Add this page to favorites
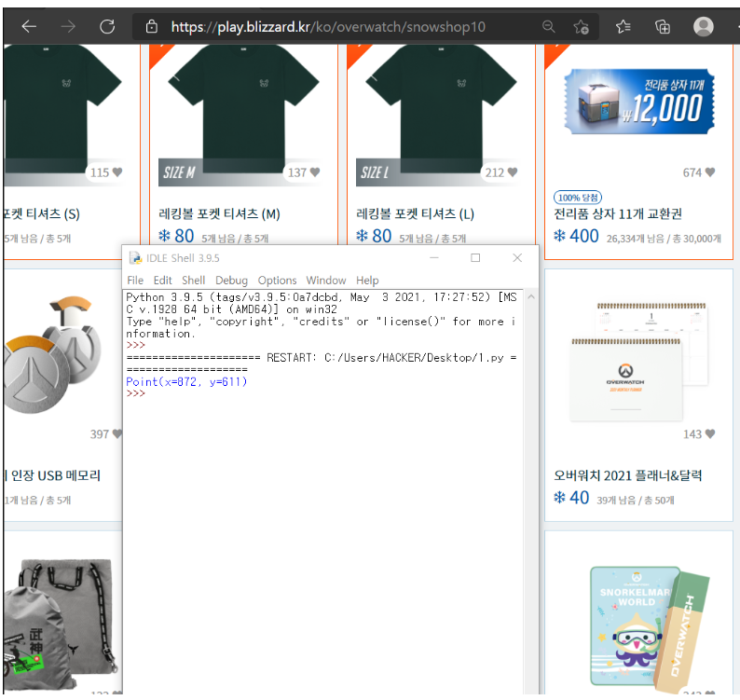This screenshot has height=700, width=740. coord(581,27)
